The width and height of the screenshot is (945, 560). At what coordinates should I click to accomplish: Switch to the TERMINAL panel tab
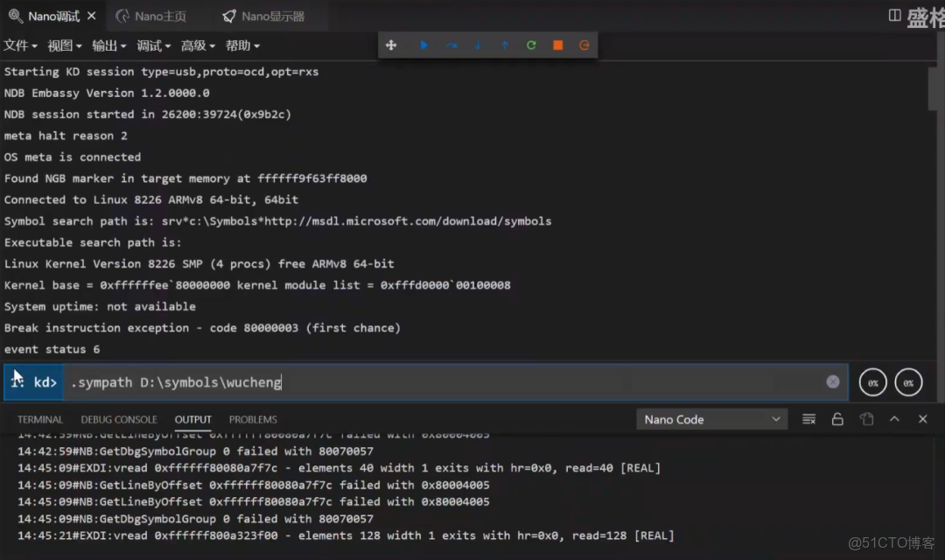pyautogui.click(x=39, y=419)
